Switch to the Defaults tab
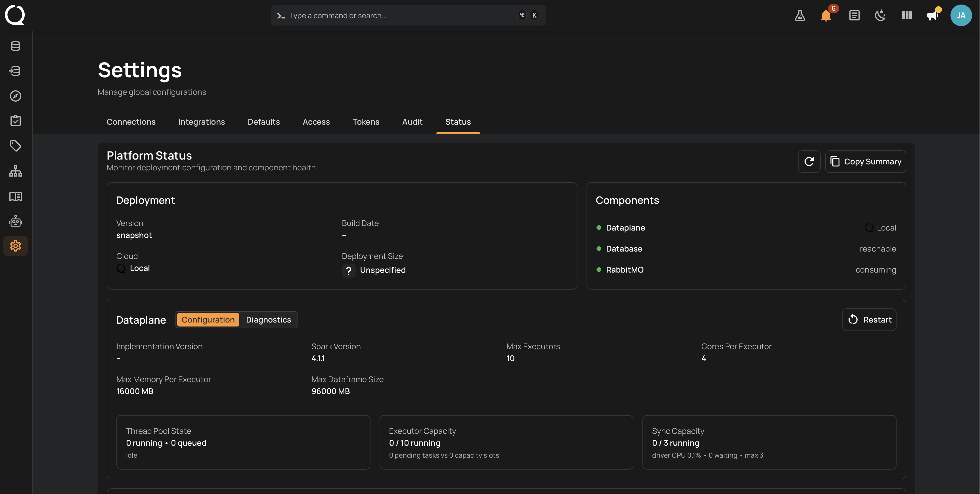980x494 pixels. coord(264,122)
